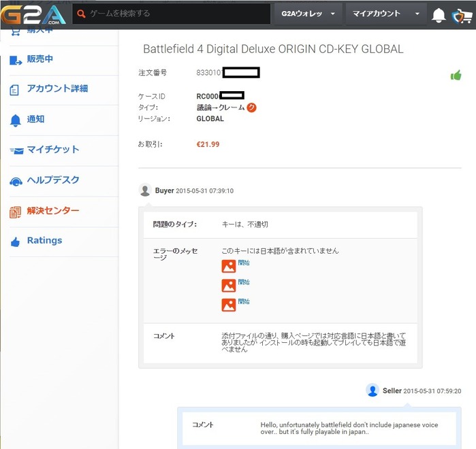
Task: Click the GLOBAL region value
Action: 210,118
